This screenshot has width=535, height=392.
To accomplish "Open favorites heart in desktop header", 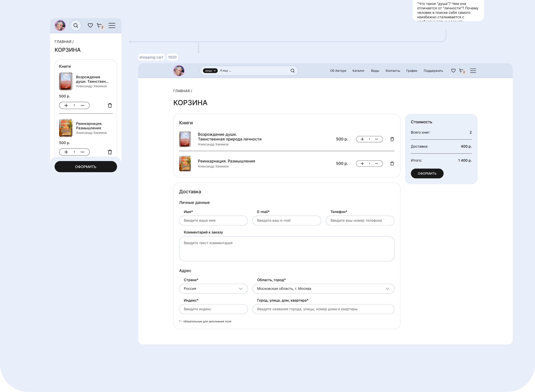I will (x=453, y=71).
